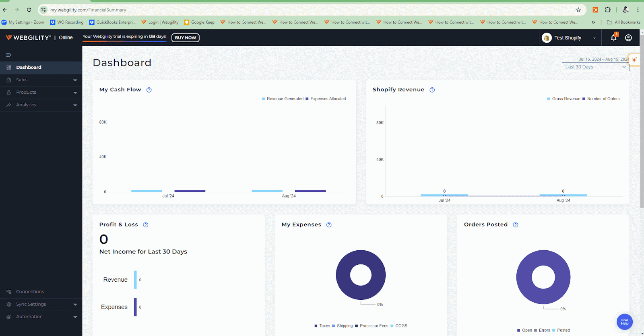Bookmark this page with star icon
This screenshot has height=336, width=644.
point(578,10)
